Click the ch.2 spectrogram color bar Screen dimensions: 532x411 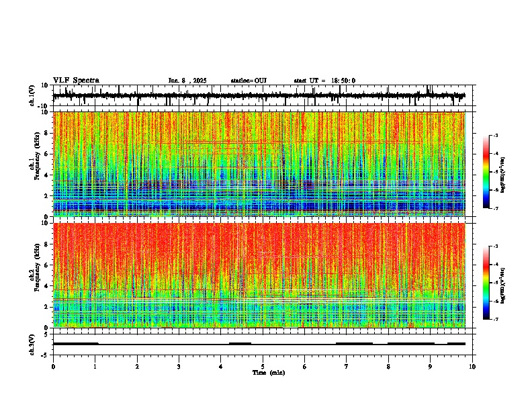[486, 283]
